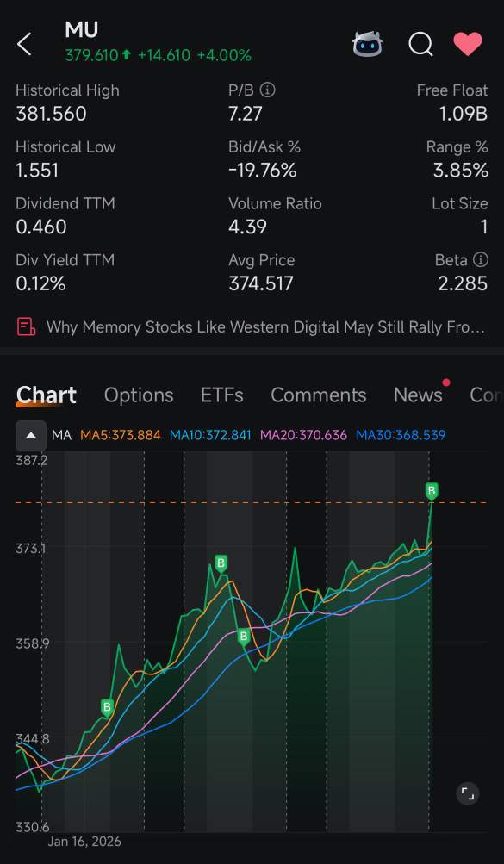The image size is (504, 864).
Task: Collapse the MA indicator arrow button
Action: 31,435
